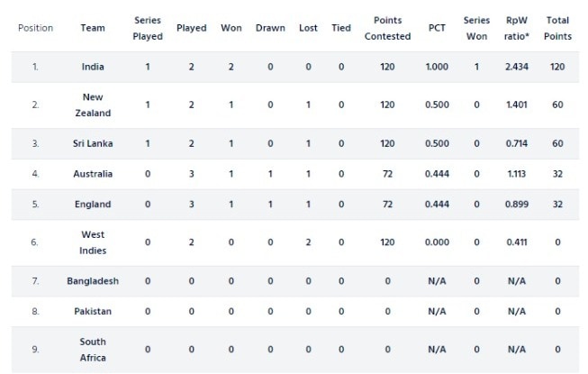Click the Total Points column header

(x=557, y=28)
